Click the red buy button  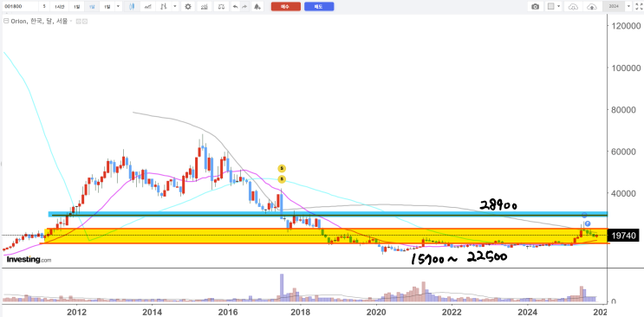pyautogui.click(x=286, y=7)
